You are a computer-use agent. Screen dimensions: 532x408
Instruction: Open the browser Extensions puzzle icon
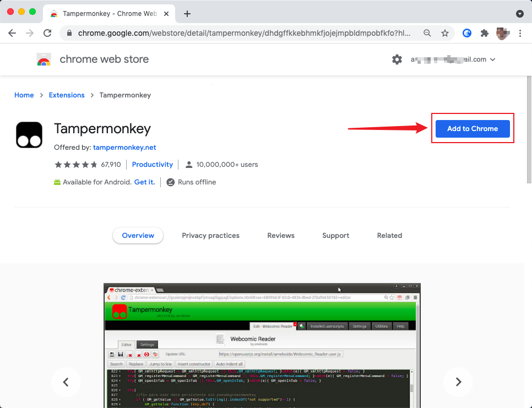tap(484, 33)
